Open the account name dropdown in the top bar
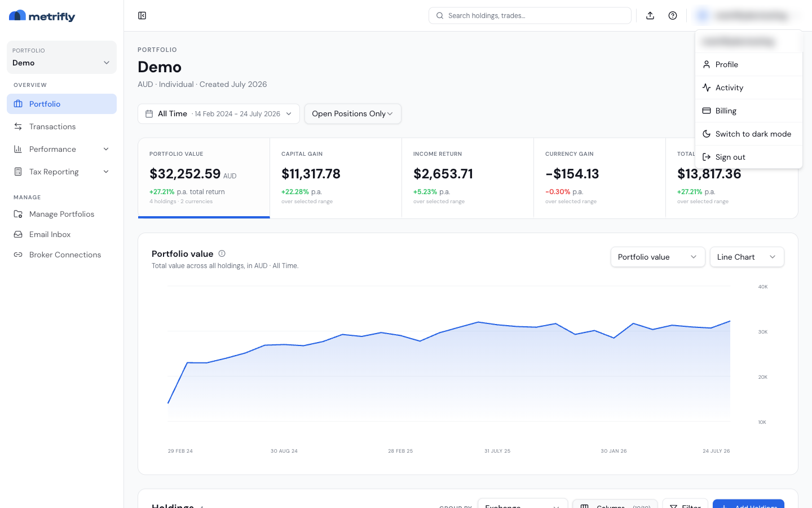Image resolution: width=812 pixels, height=508 pixels. point(749,16)
